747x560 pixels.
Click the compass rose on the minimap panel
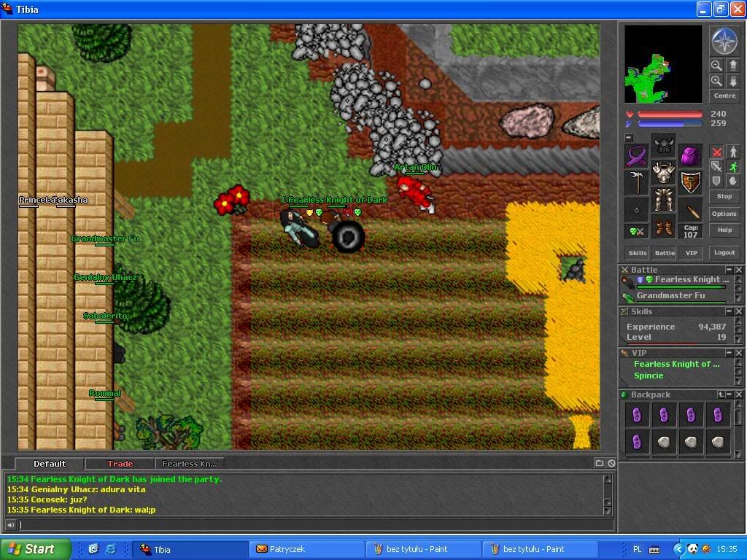pyautogui.click(x=724, y=41)
